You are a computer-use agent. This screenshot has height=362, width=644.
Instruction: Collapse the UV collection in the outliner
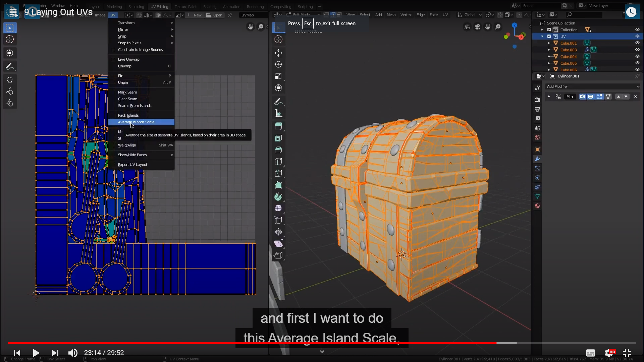[x=542, y=36]
